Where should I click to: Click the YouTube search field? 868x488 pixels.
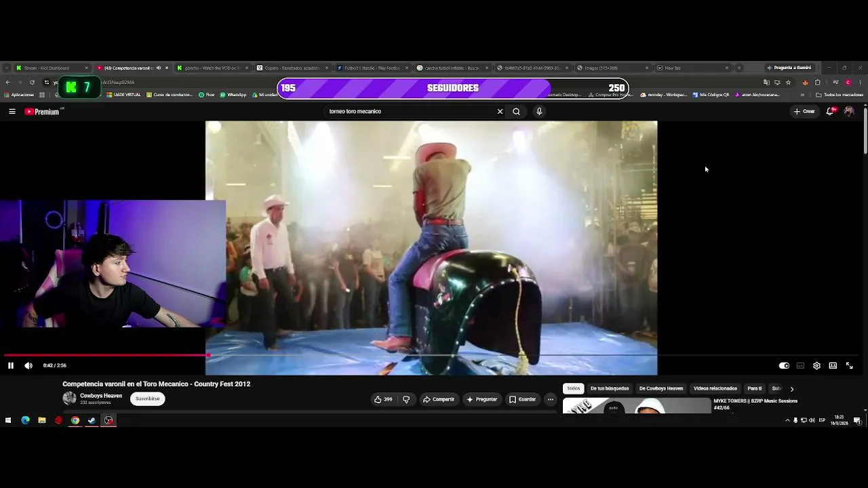(x=411, y=111)
